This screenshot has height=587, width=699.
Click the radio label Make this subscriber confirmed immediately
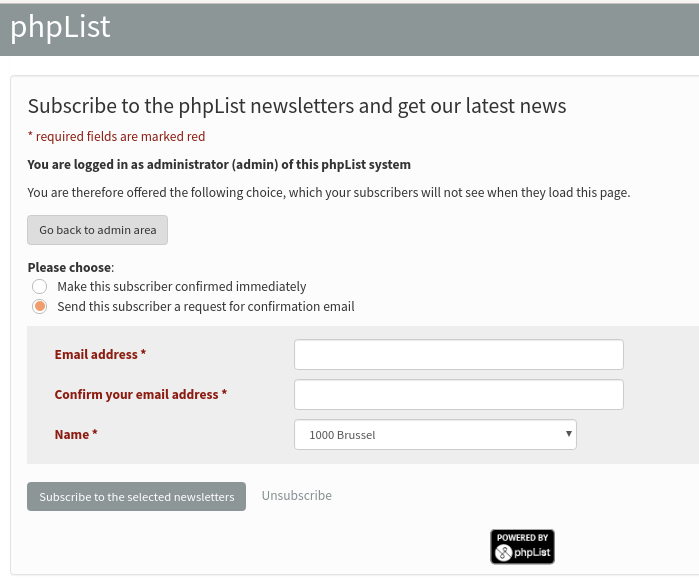182,286
